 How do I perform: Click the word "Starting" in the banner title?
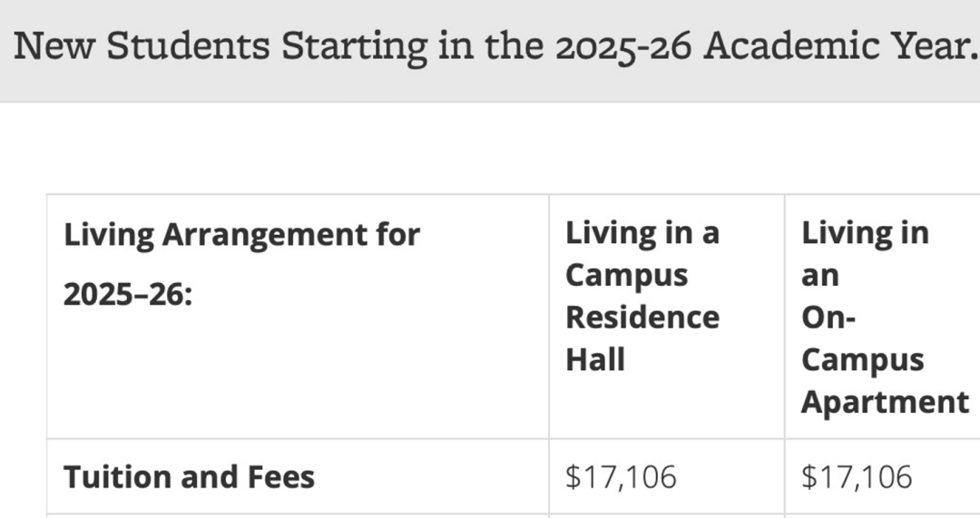point(355,47)
